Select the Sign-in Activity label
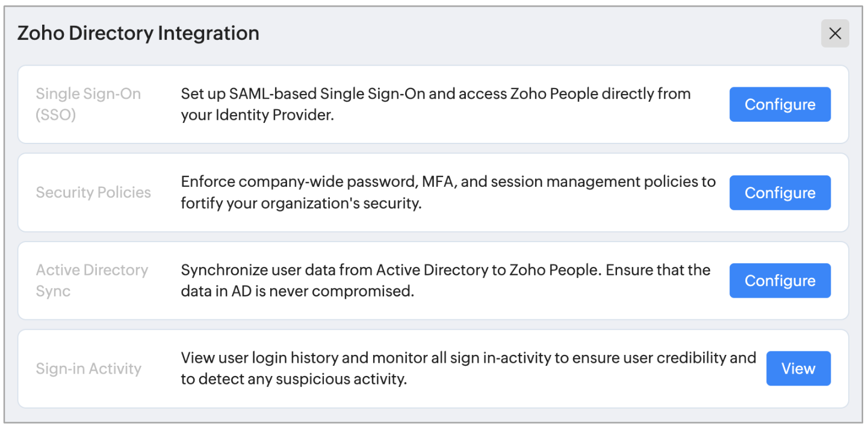 coord(88,369)
